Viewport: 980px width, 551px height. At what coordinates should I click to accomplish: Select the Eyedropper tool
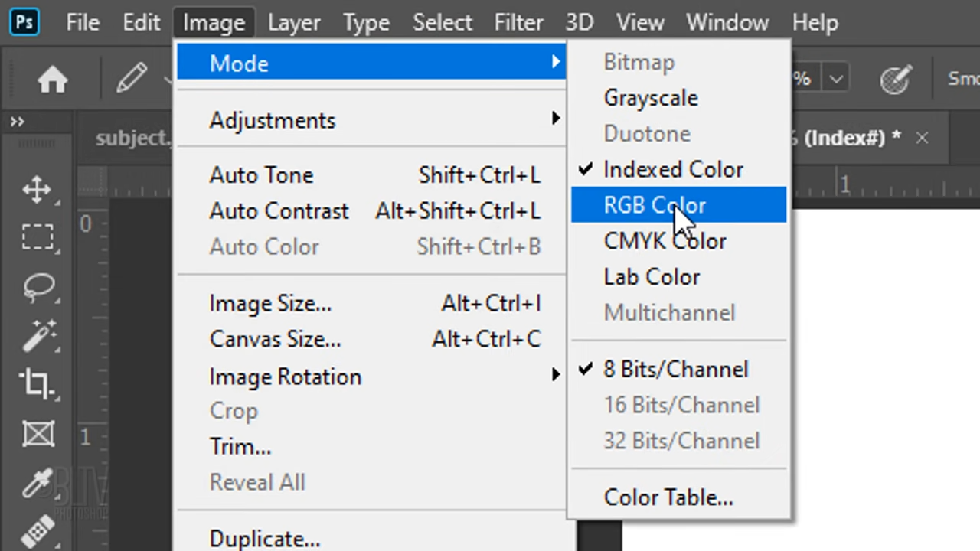coord(38,482)
